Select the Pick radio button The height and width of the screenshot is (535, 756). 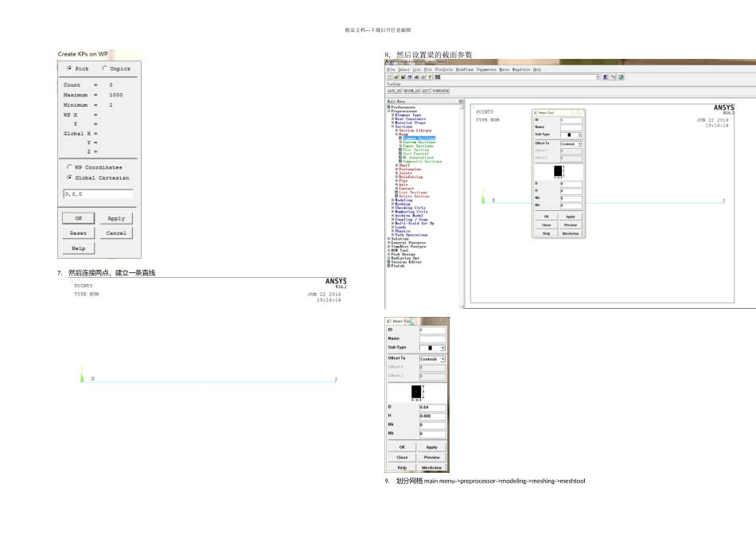[x=69, y=68]
